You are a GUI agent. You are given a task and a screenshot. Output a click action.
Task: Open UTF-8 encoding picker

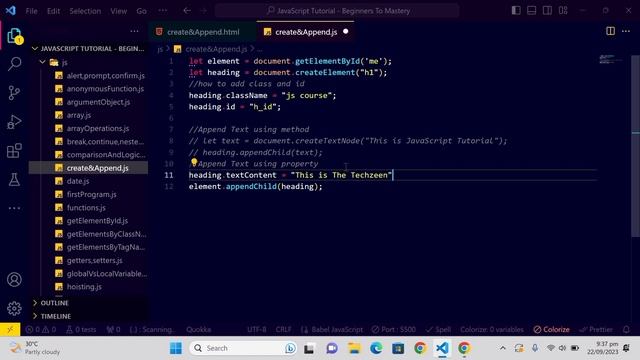click(x=256, y=329)
